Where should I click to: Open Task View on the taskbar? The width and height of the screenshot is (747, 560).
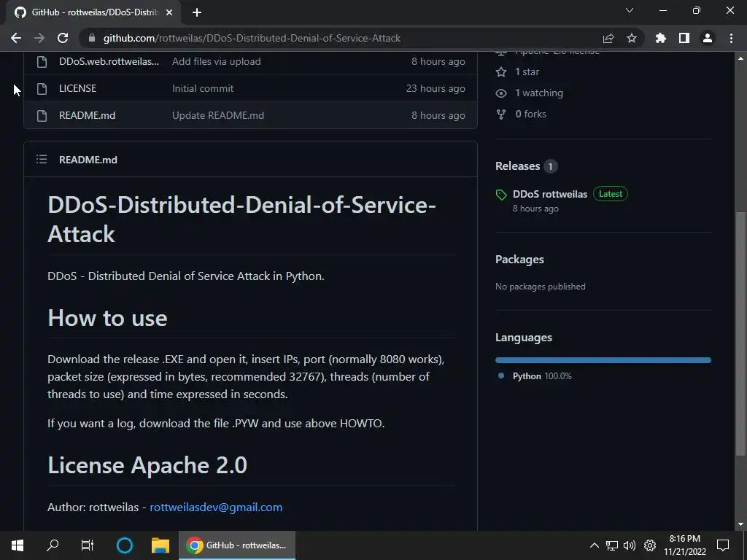pos(88,545)
